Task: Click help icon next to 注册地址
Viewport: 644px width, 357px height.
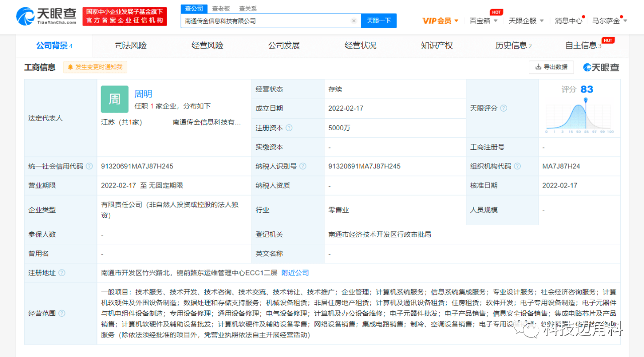Action: point(62,273)
